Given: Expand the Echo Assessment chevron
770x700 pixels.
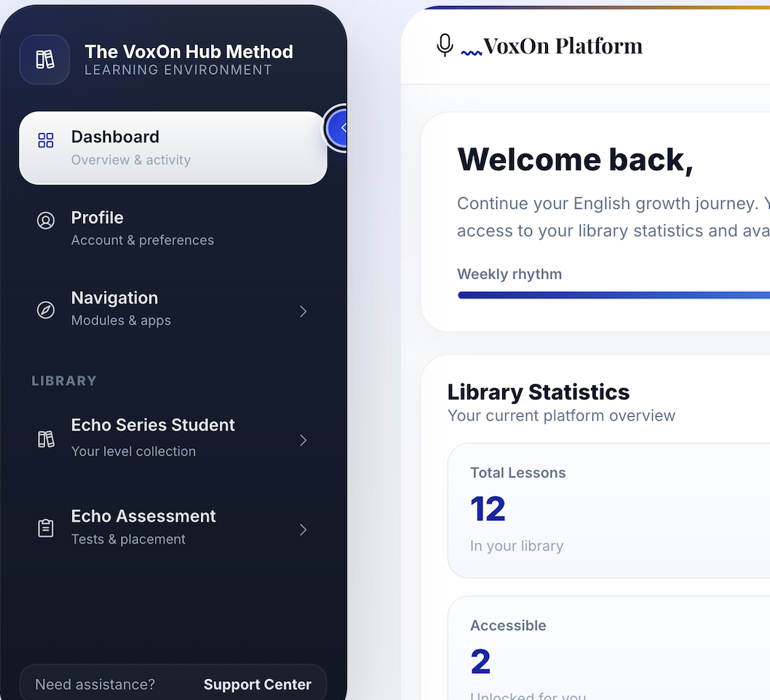Looking at the screenshot, I should [303, 530].
